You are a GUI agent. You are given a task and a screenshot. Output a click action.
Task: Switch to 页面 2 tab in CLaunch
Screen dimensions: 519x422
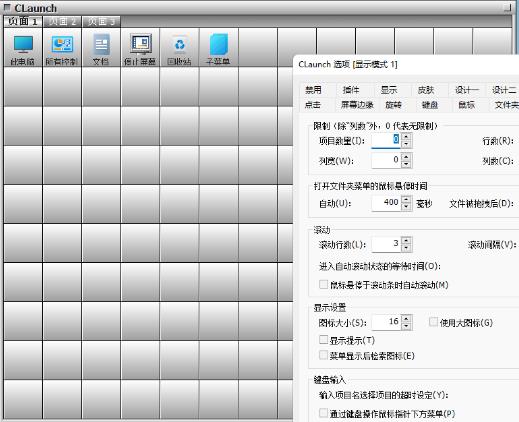(63, 22)
